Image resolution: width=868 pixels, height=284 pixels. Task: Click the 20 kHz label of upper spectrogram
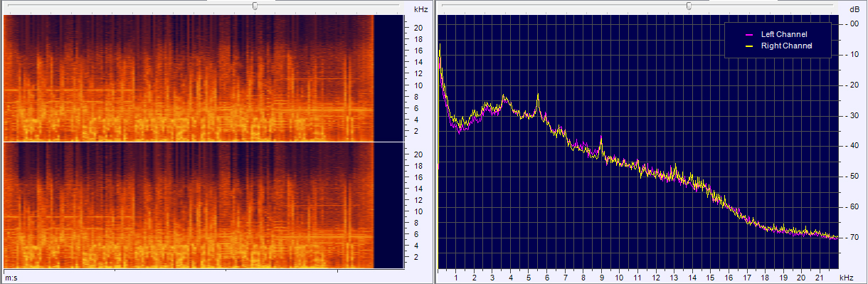(420, 28)
